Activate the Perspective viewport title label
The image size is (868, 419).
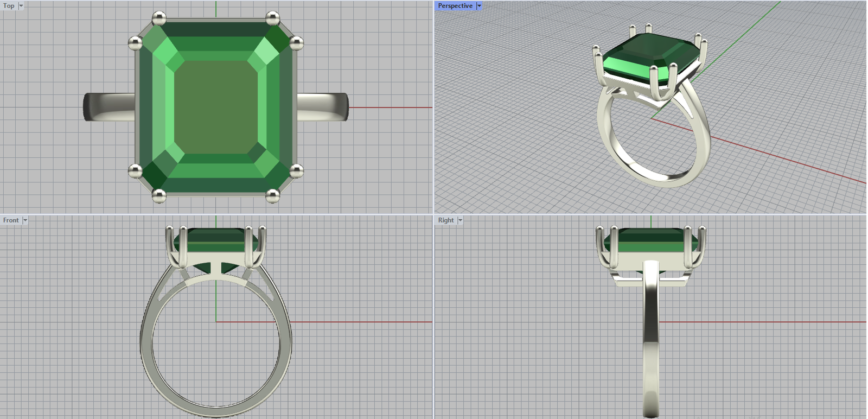pyautogui.click(x=455, y=6)
